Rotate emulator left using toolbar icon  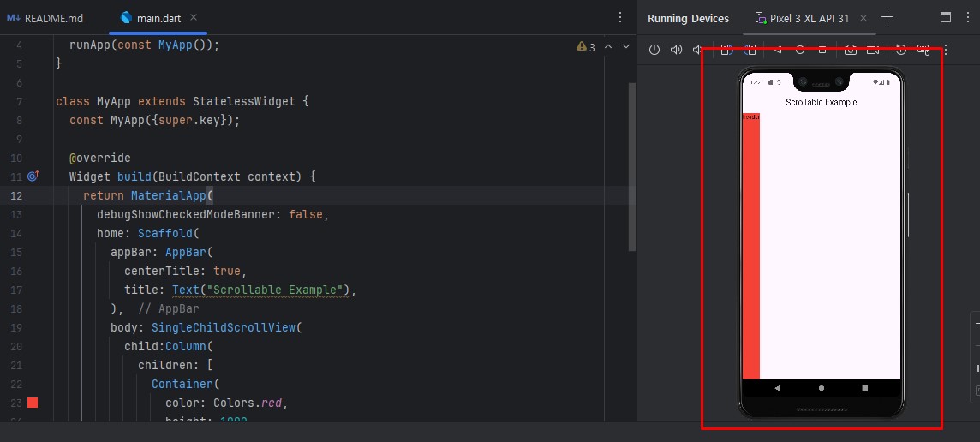(x=727, y=50)
